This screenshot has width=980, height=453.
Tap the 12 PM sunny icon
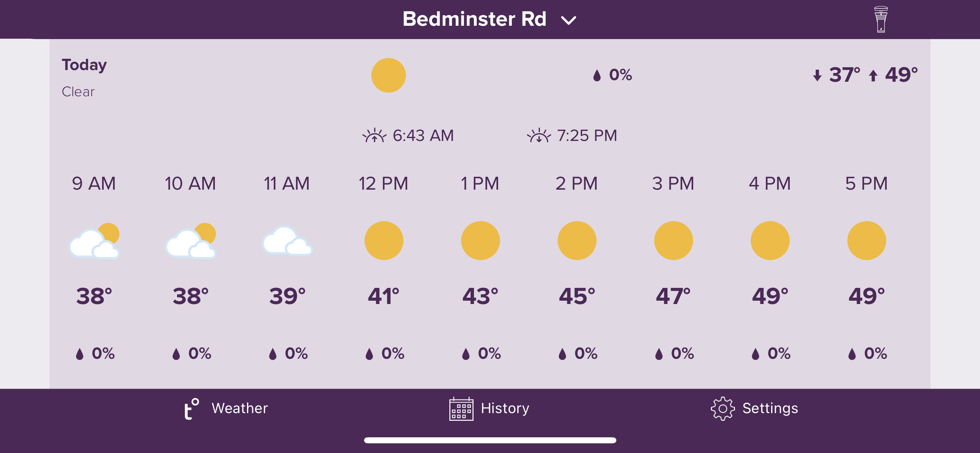(x=384, y=240)
